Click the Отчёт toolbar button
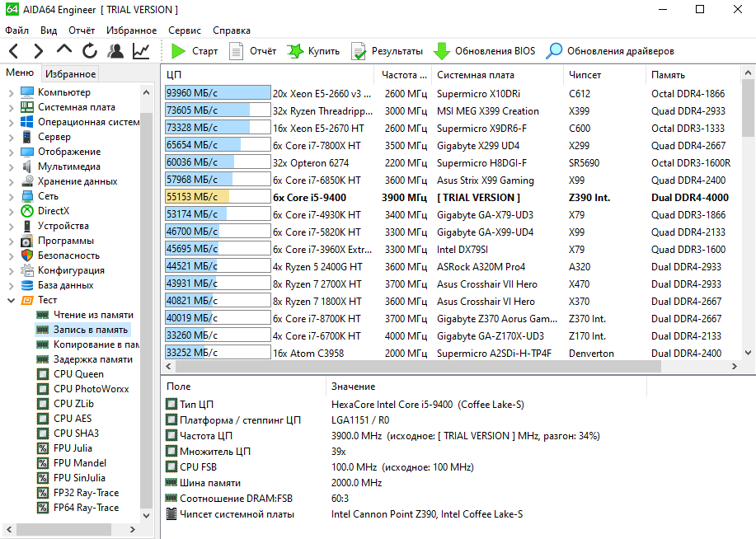This screenshot has height=539, width=756. [252, 50]
